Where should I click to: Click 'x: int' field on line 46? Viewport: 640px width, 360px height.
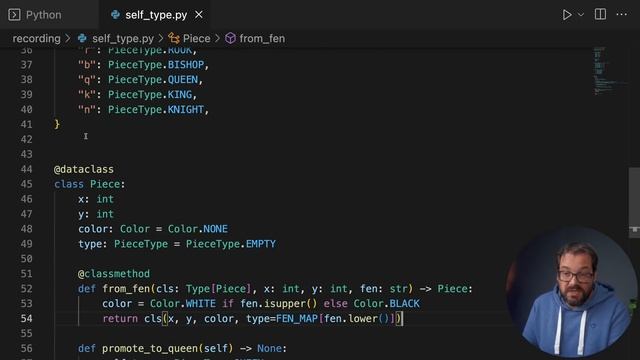click(x=96, y=199)
